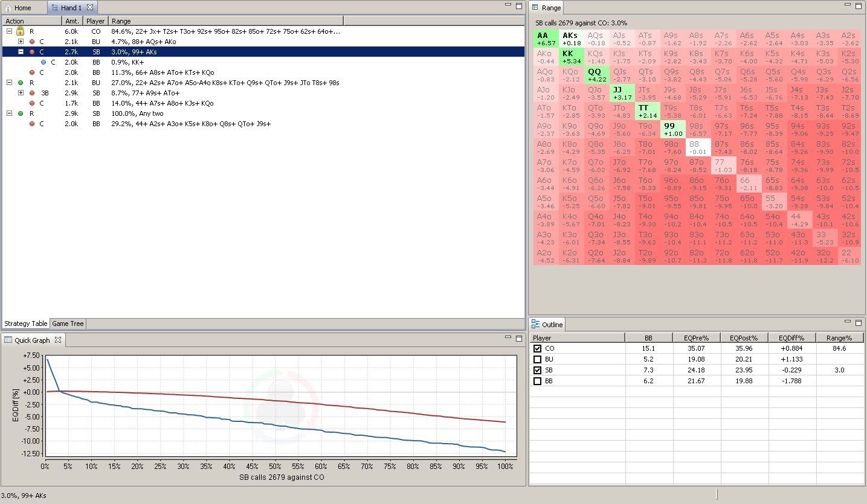Click the red dot on the BU 4.7% call row
Screen dimensions: 867x504
pos(32,42)
